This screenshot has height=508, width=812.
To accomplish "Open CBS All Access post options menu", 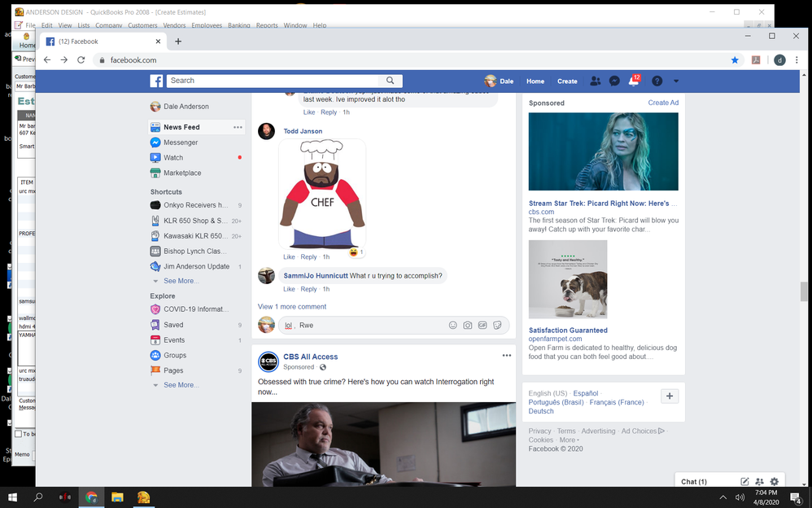I will (506, 356).
